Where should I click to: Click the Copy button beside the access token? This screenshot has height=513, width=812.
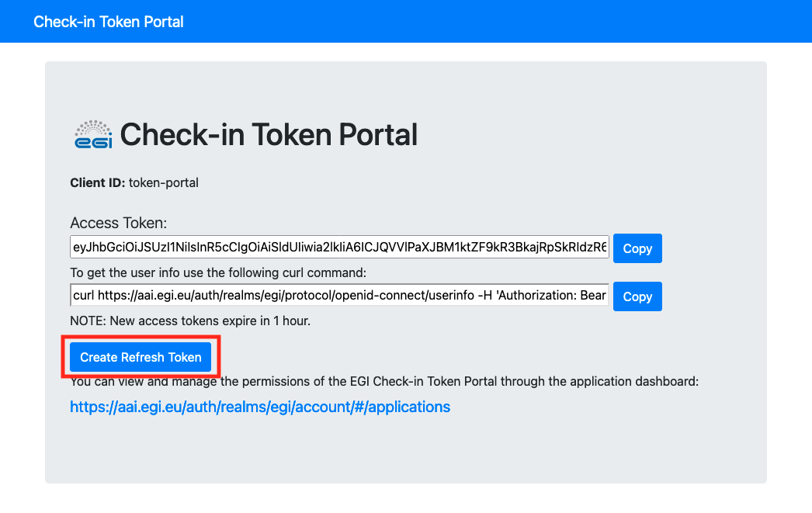(x=637, y=248)
